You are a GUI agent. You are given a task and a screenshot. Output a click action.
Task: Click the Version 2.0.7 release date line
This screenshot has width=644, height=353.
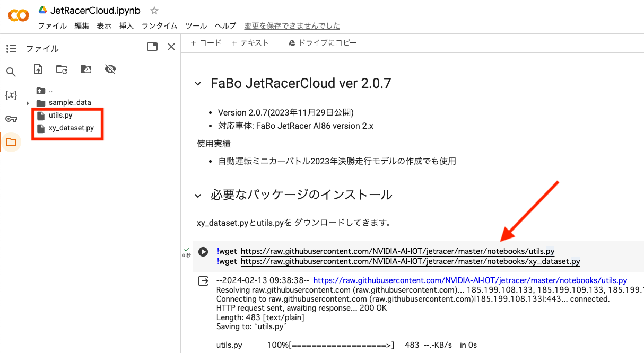point(286,113)
